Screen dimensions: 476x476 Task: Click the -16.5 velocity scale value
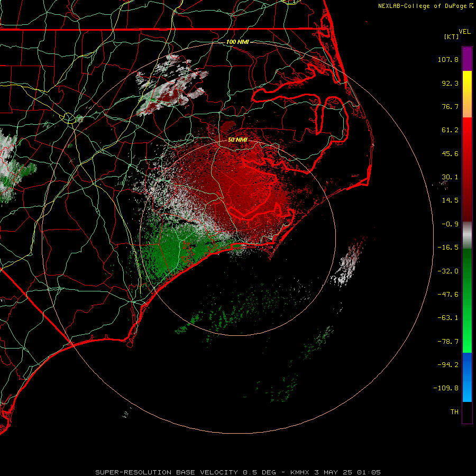448,248
